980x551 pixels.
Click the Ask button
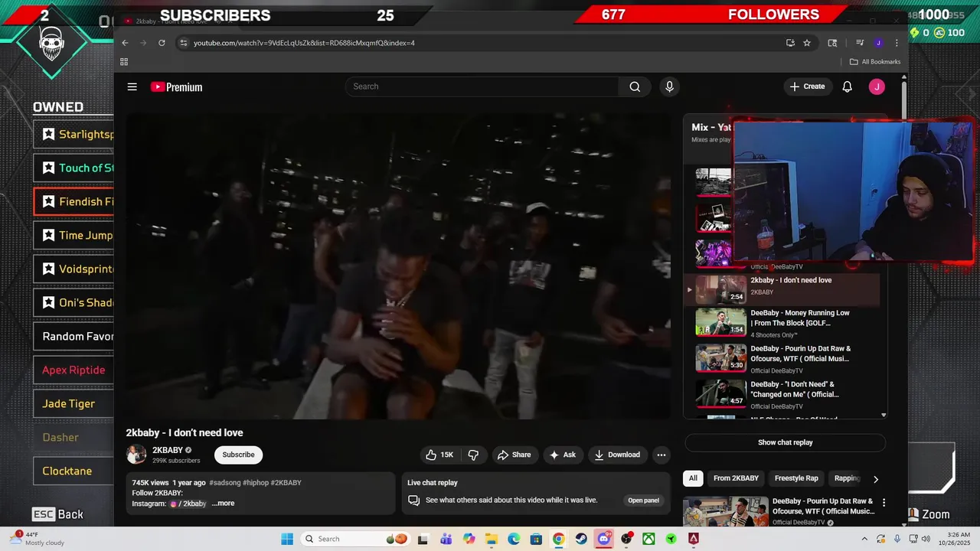click(x=562, y=455)
